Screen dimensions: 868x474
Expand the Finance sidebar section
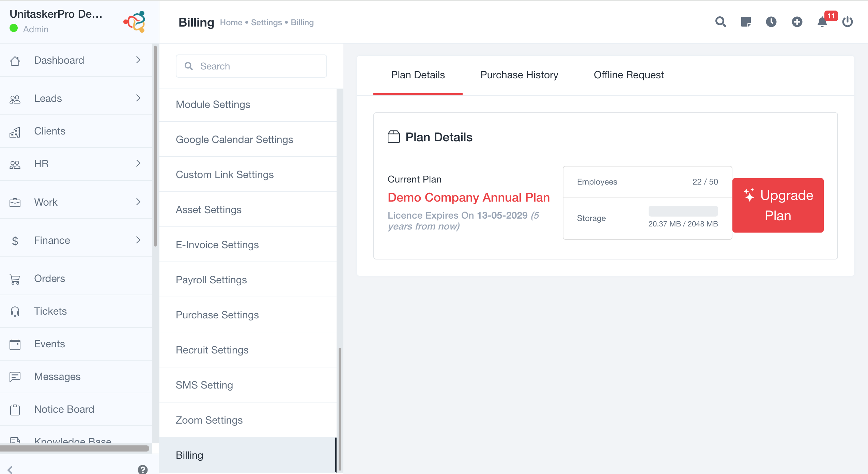point(138,240)
